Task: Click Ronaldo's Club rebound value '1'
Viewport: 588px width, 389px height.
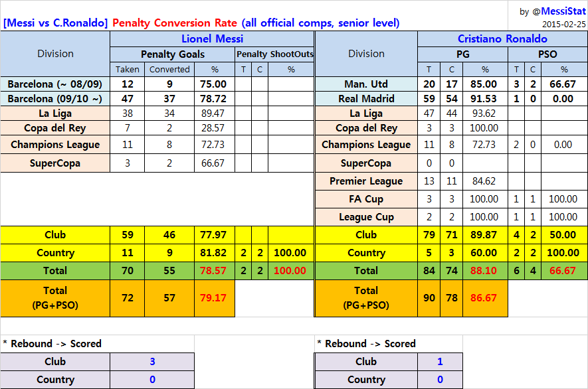Action: [x=440, y=362]
